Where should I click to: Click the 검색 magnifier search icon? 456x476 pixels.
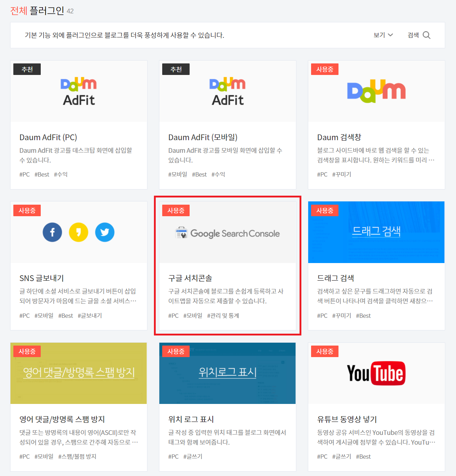pos(426,35)
